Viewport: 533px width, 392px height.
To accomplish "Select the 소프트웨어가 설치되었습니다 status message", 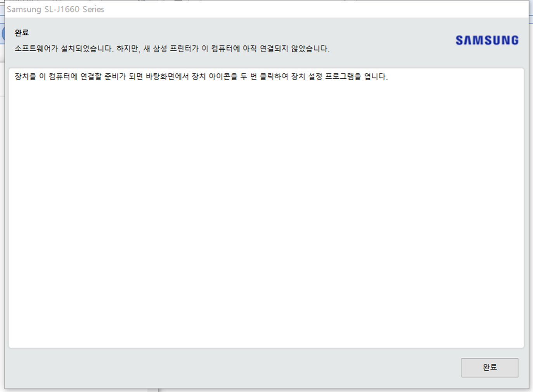I will (172, 49).
